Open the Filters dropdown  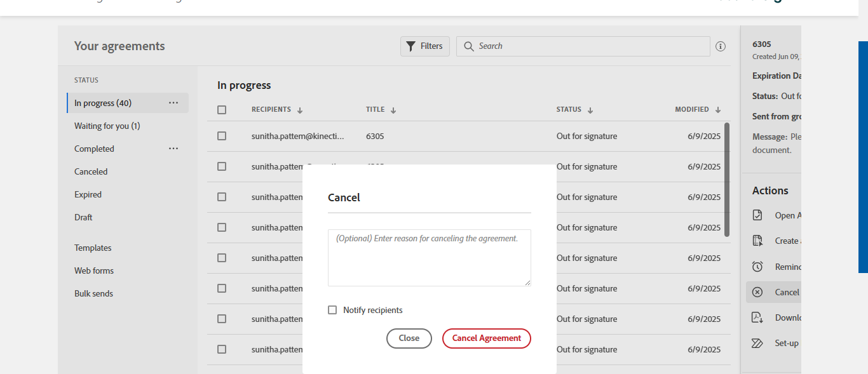tap(425, 46)
